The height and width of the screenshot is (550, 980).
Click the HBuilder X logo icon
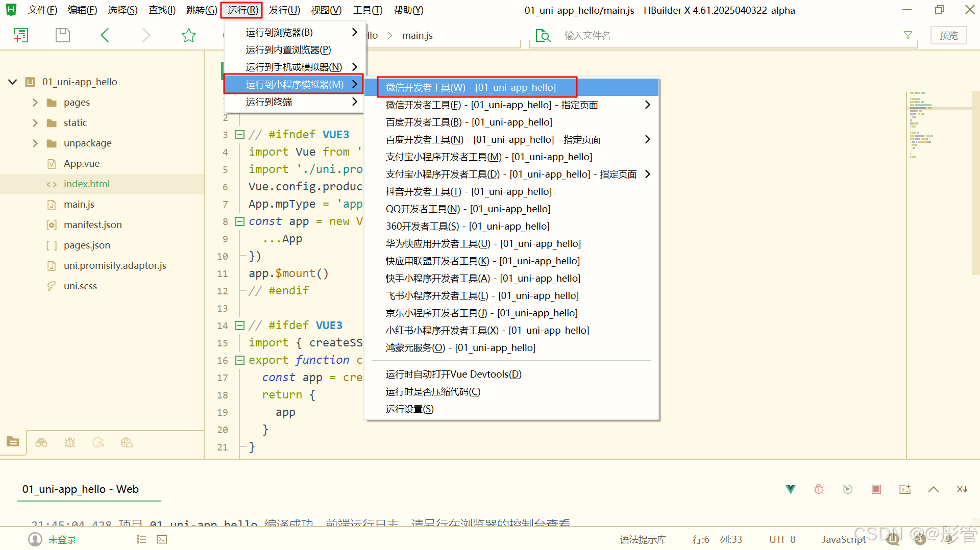pos(11,10)
